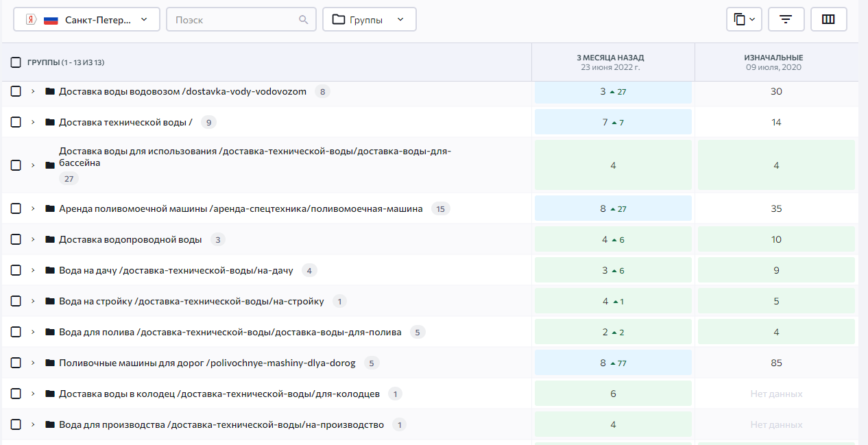Click folder icon of Вода на дачу
The width and height of the screenshot is (868, 445).
point(49,270)
